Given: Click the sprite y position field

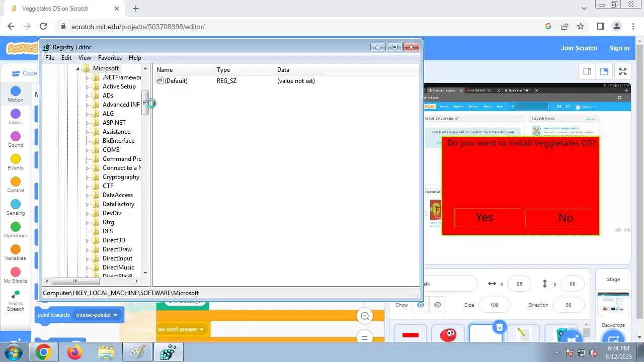Looking at the screenshot, I should tap(573, 284).
